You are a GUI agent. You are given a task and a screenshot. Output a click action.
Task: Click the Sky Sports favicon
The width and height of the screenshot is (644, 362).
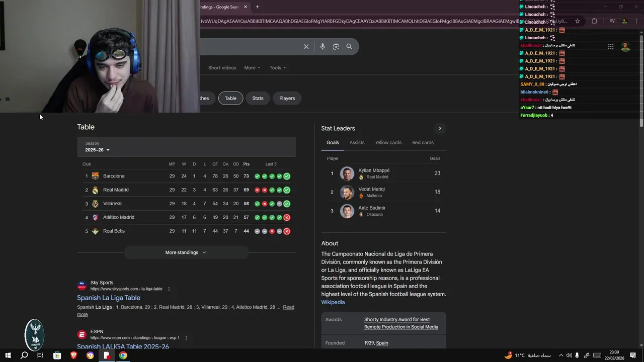(82, 286)
